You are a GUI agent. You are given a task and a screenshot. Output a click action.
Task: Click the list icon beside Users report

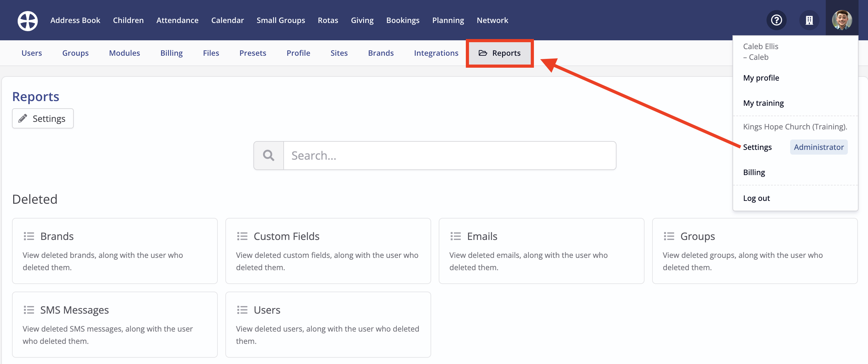tap(242, 310)
